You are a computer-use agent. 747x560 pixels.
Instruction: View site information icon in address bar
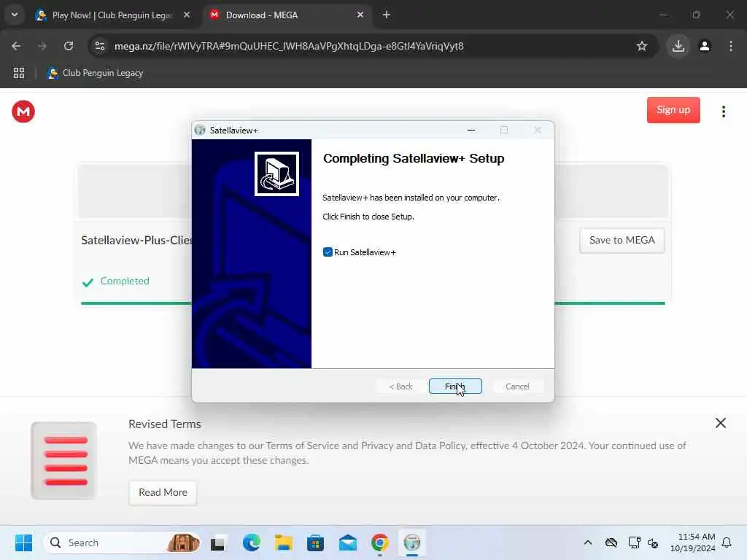click(x=99, y=46)
